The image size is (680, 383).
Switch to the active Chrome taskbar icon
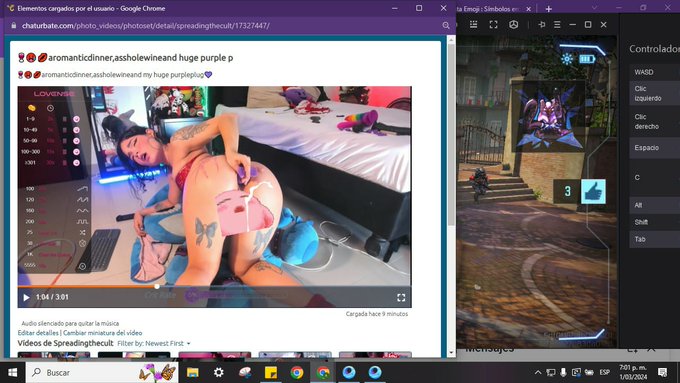323,372
